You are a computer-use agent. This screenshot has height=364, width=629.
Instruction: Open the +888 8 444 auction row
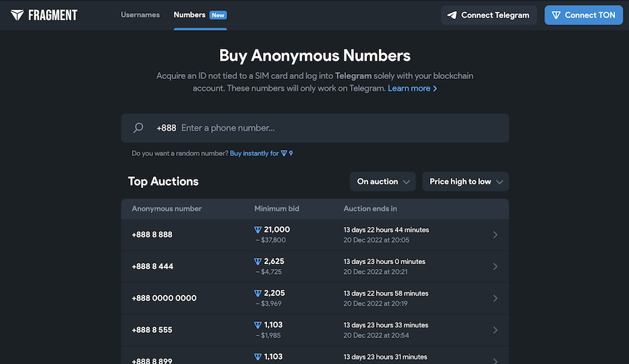pyautogui.click(x=315, y=267)
